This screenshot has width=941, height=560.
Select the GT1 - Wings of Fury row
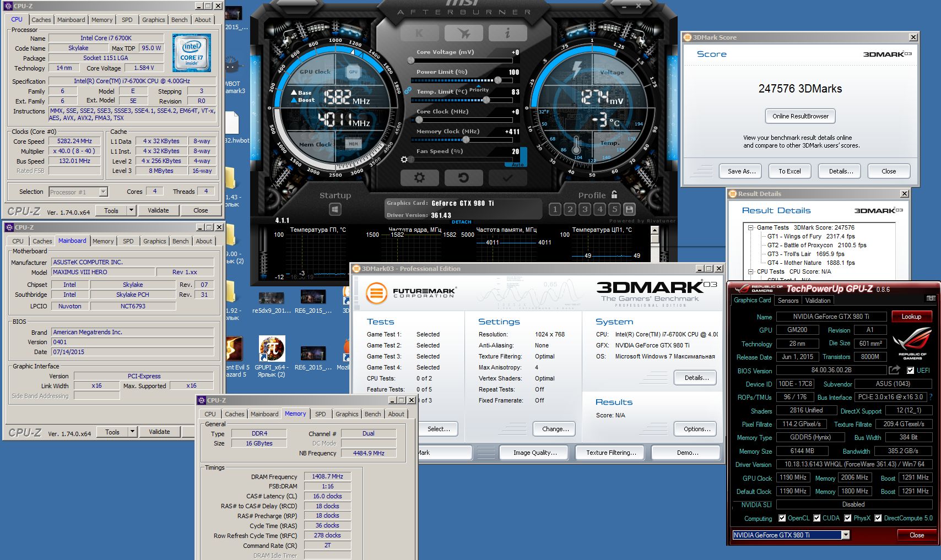811,236
